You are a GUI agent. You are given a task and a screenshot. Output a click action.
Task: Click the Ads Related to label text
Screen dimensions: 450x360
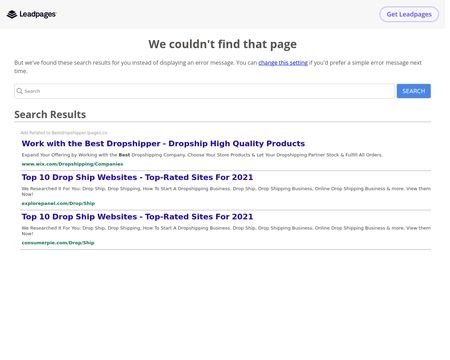click(64, 133)
